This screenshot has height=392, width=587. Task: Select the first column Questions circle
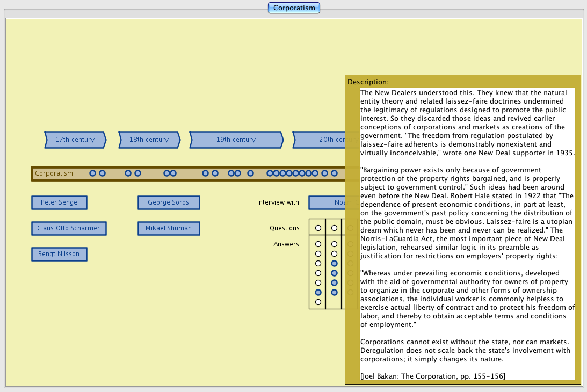[318, 228]
